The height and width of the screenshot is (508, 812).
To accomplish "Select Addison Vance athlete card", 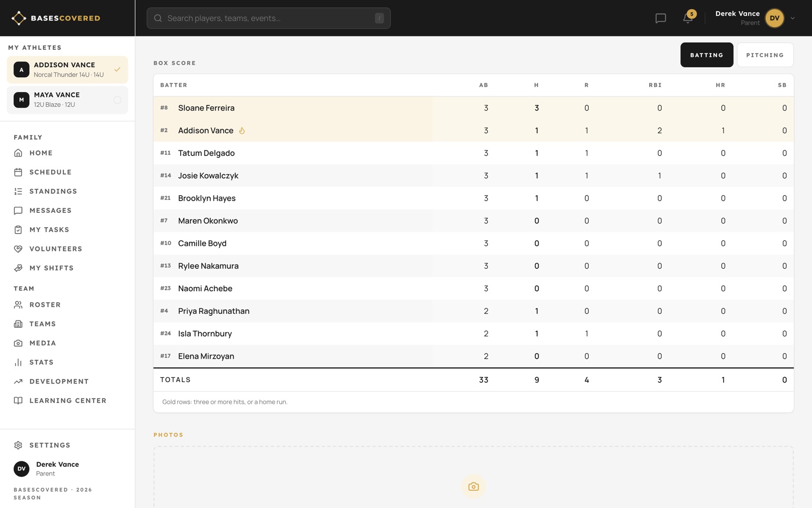I will 67,70.
